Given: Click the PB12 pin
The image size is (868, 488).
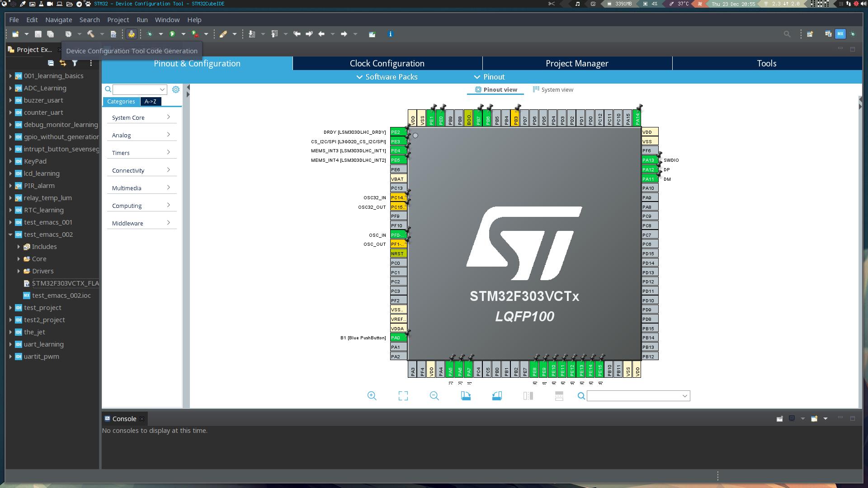Looking at the screenshot, I should point(650,357).
